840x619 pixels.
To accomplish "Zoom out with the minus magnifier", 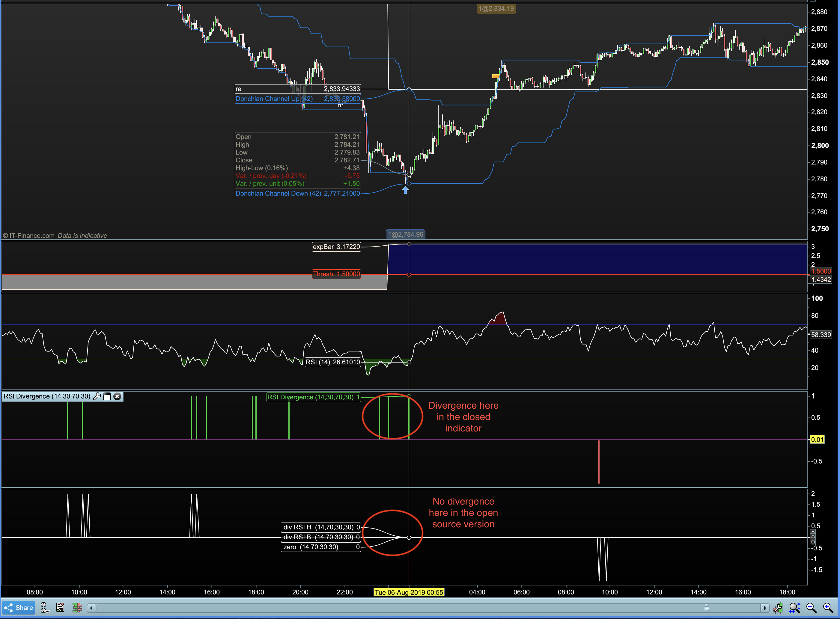I will coord(811,607).
